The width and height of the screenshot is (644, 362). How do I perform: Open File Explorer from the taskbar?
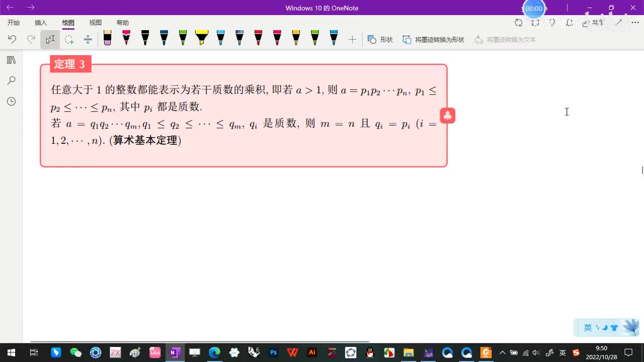[408, 353]
